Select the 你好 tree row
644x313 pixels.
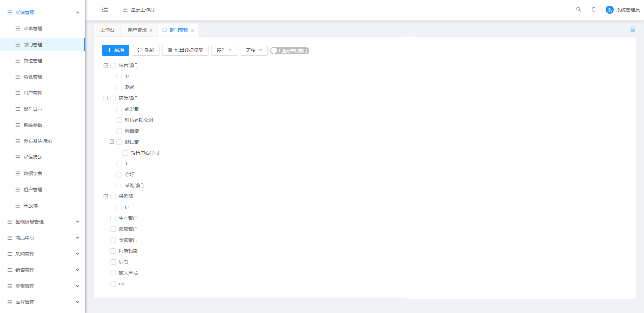coord(130,174)
